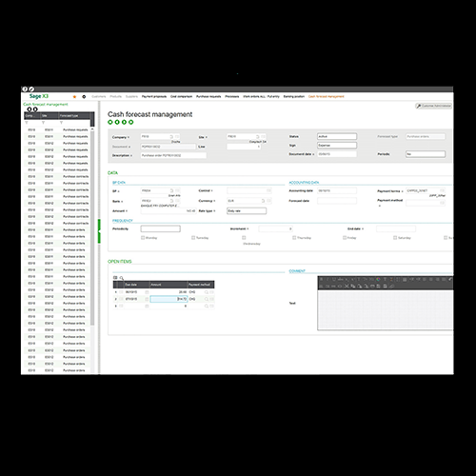Screen dimensions: 476x476
Task: Click second green round button under page title
Action: 117,122
